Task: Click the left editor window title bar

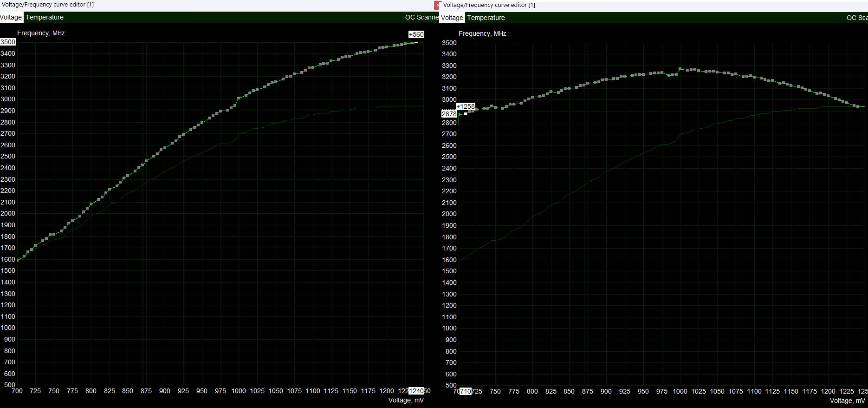Action: click(186, 5)
